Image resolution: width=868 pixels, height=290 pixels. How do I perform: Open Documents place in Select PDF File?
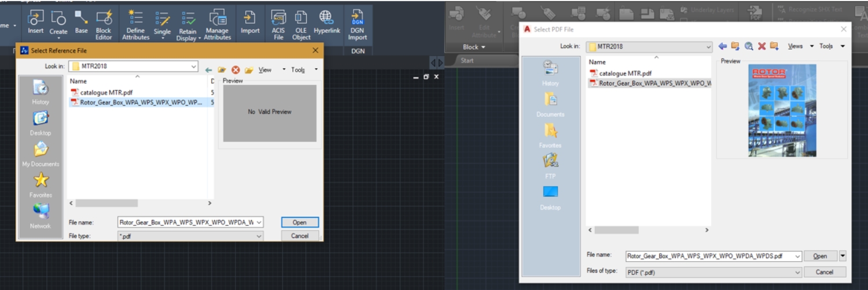pos(550,105)
